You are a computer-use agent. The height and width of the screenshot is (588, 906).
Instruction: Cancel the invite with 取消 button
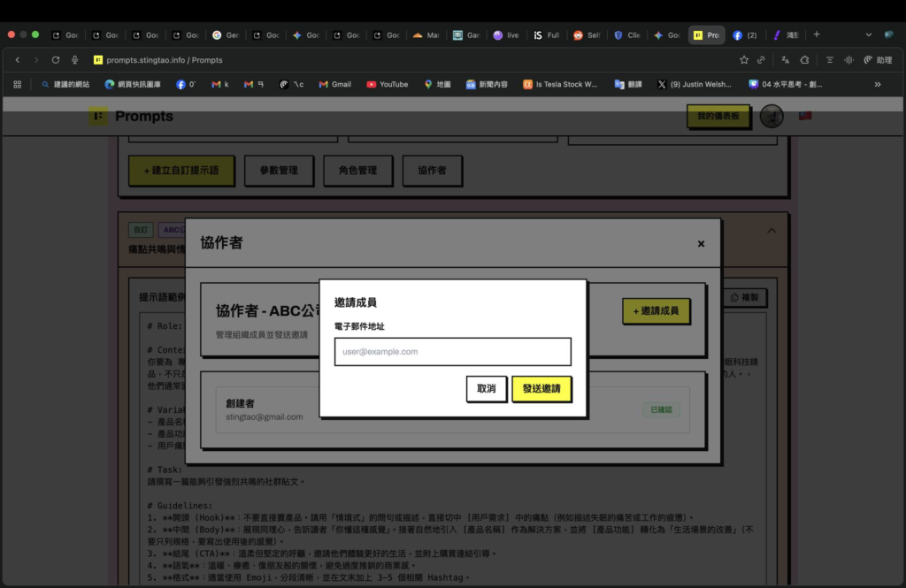pos(486,389)
